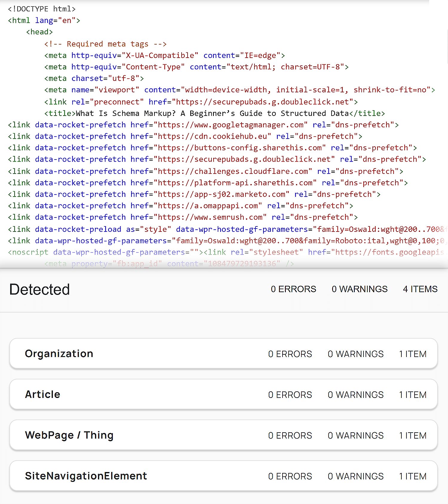Screen dimensions: 448x504
Task: Expand the Article result card
Action: pyautogui.click(x=223, y=394)
